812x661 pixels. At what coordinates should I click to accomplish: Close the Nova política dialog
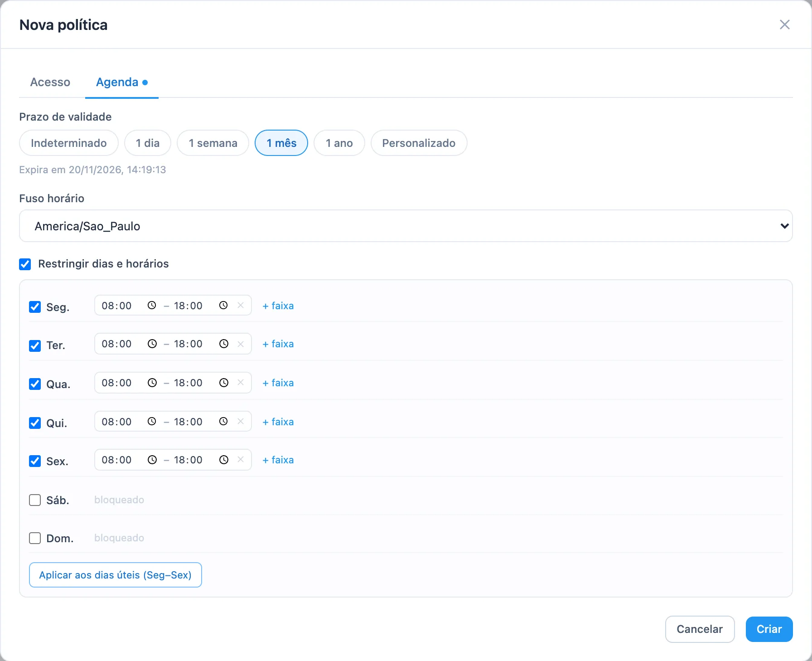click(x=785, y=24)
